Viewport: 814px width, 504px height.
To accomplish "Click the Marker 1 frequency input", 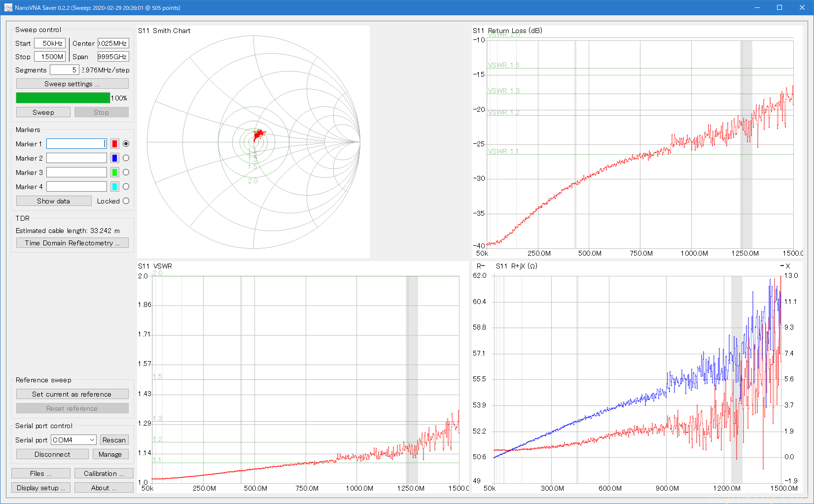I will point(76,144).
